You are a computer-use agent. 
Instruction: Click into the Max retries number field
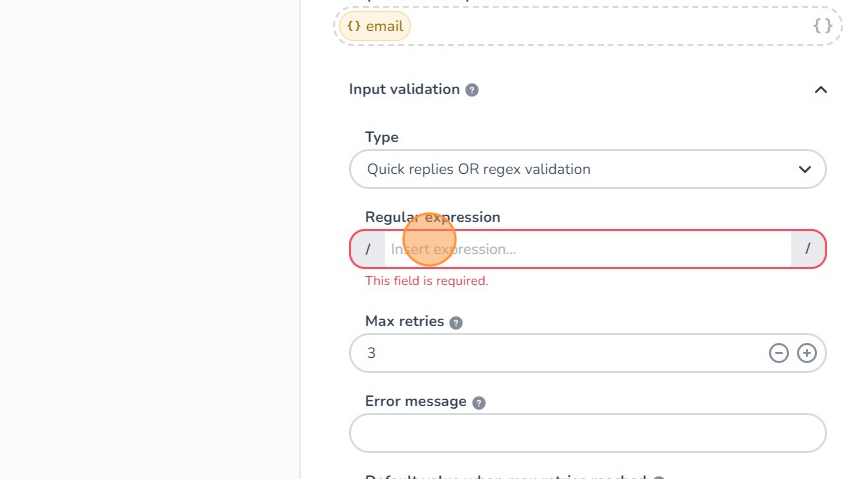point(560,353)
